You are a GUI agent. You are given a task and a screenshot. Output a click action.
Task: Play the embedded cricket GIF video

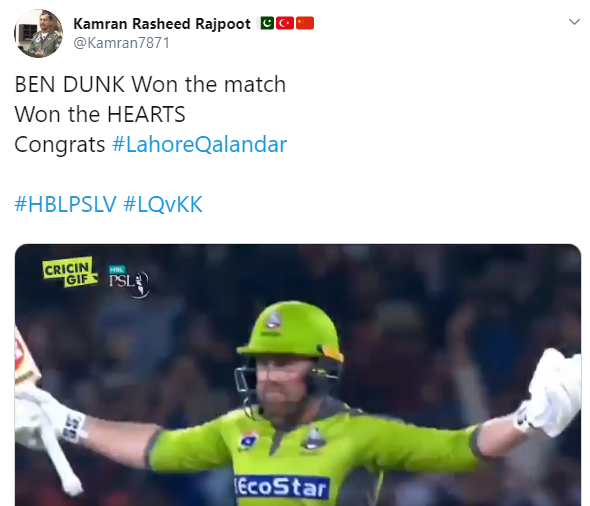[x=298, y=375]
